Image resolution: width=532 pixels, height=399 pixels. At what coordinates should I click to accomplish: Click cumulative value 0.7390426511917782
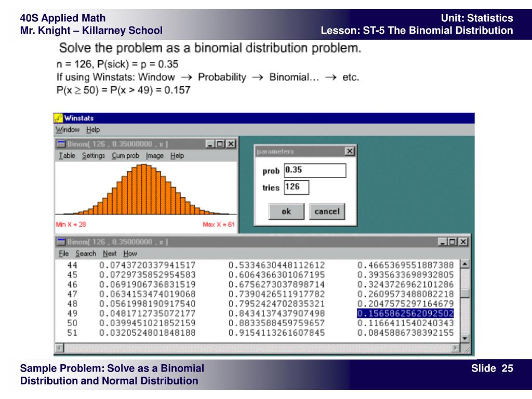coord(276,294)
